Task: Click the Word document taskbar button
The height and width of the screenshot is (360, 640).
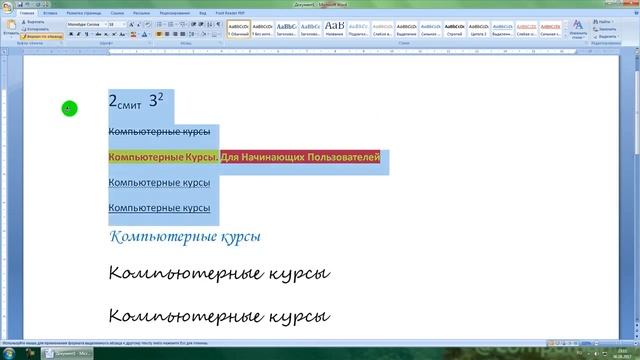Action: point(67,353)
